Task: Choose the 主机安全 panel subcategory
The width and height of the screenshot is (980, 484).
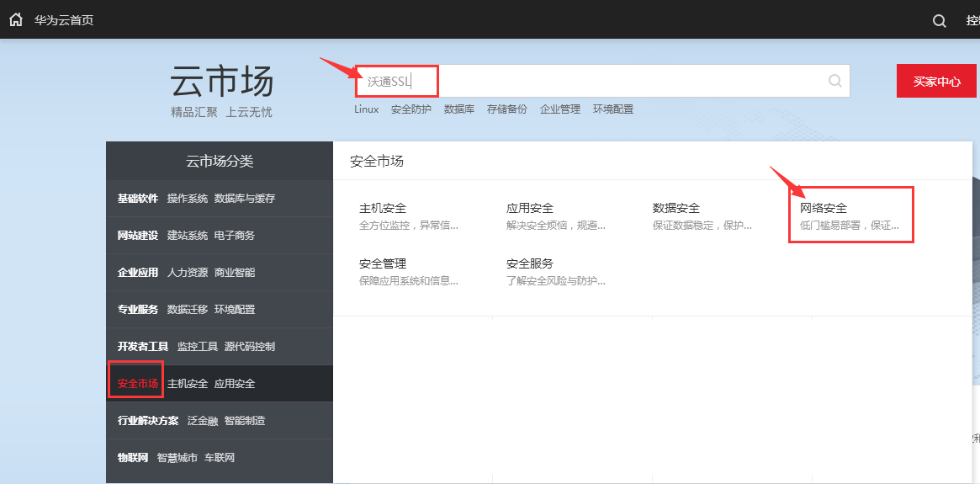Action: 383,208
